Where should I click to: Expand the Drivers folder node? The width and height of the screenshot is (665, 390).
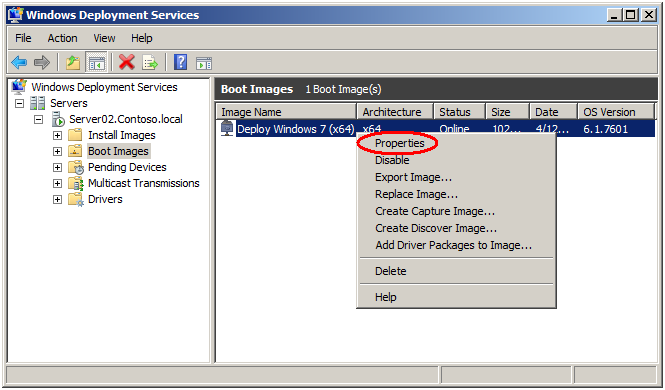[57, 200]
